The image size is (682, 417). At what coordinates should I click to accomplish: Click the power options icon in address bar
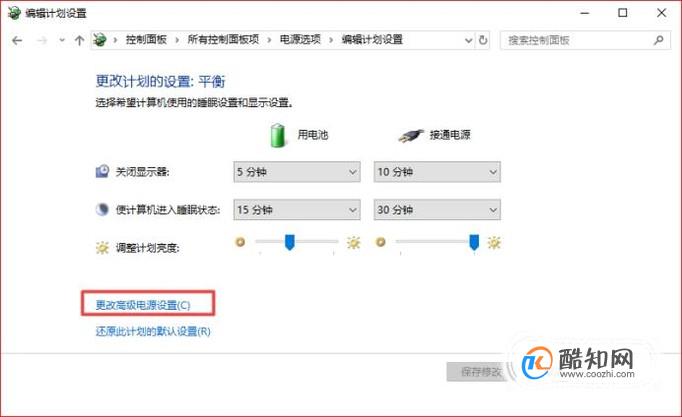(x=100, y=40)
